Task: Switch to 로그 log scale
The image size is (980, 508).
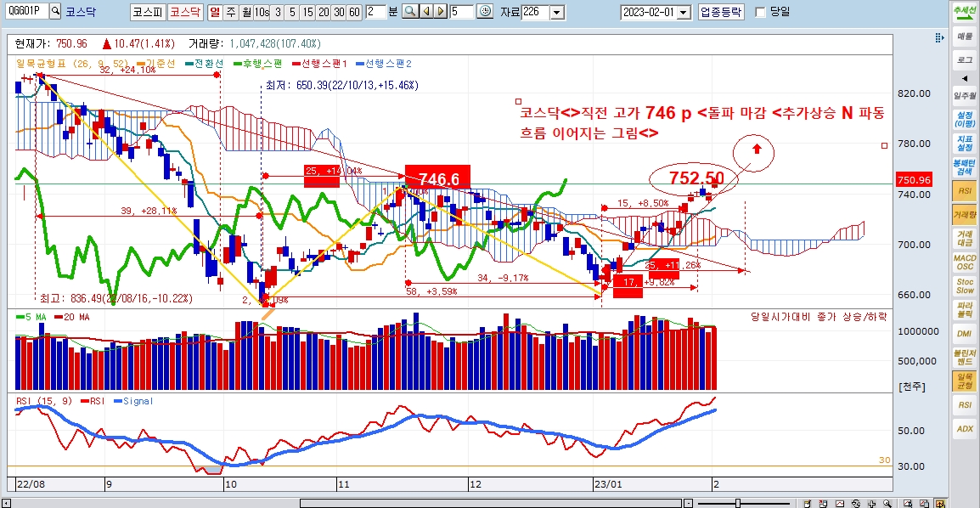Action: [965, 59]
